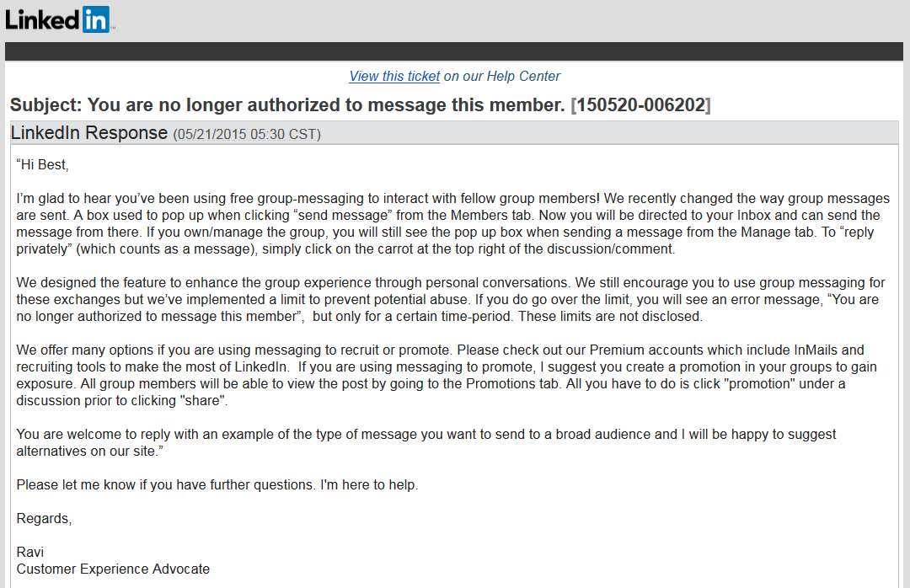910x588 pixels.
Task: Click the signature name "Ravi"
Action: click(x=30, y=553)
